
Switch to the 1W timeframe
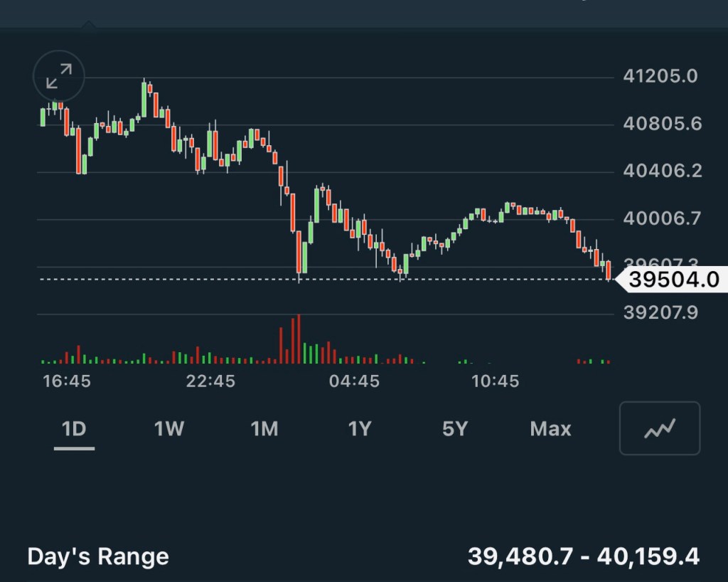[169, 429]
